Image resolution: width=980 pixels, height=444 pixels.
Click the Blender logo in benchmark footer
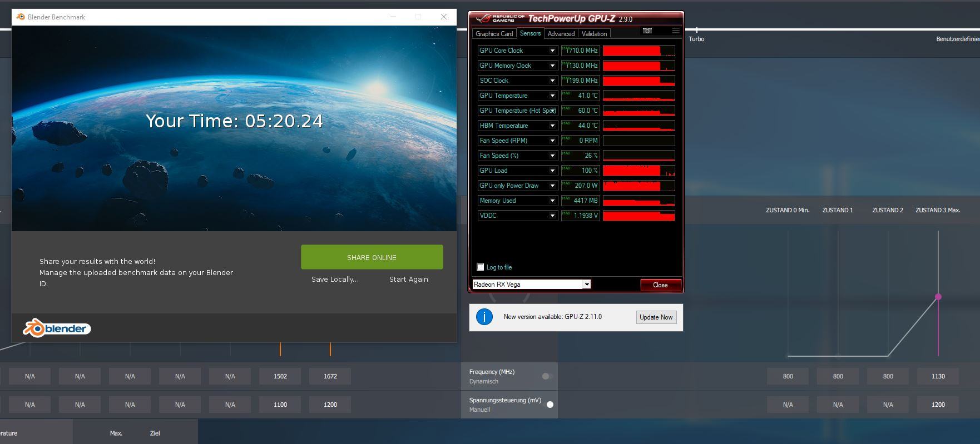pos(57,328)
